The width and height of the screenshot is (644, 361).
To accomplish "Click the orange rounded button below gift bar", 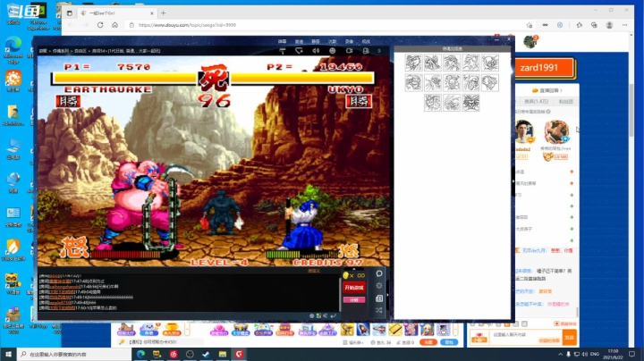I will point(428,342).
